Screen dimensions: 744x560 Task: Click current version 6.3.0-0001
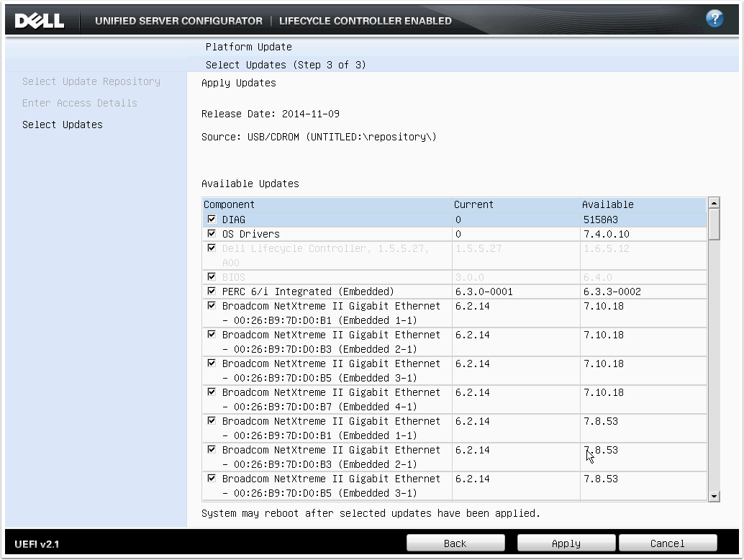(x=484, y=292)
